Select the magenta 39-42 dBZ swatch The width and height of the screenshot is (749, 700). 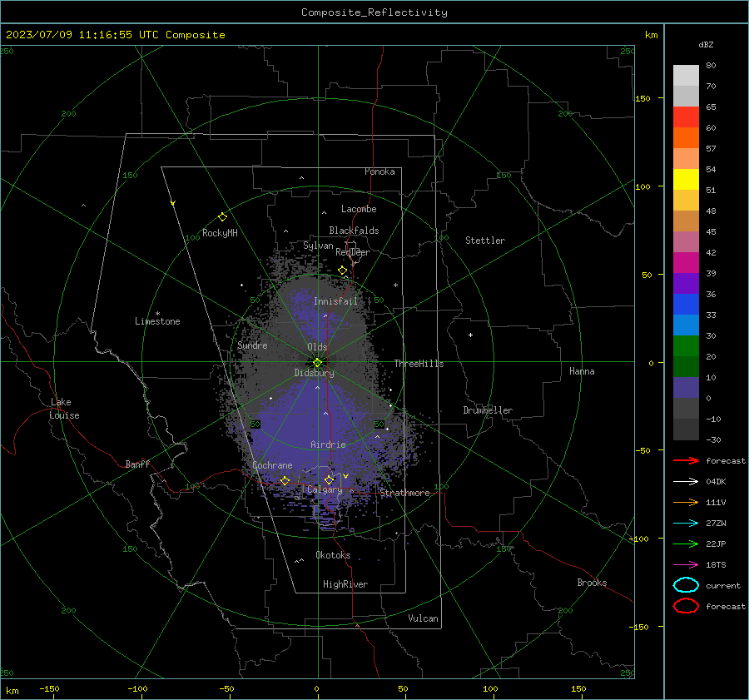(686, 263)
